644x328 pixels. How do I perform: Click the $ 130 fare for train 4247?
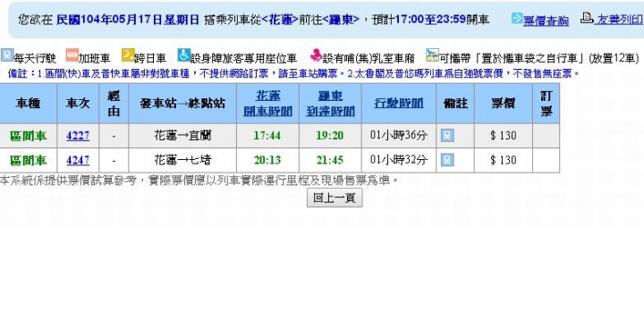click(503, 160)
